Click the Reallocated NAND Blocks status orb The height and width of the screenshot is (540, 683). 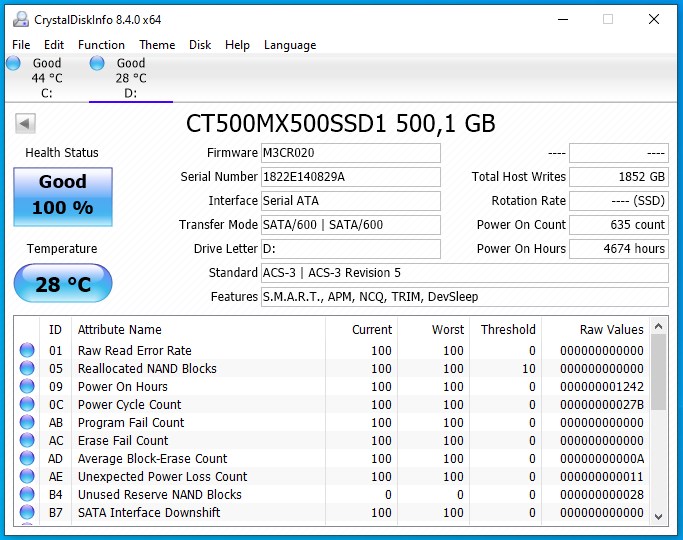[x=27, y=369]
